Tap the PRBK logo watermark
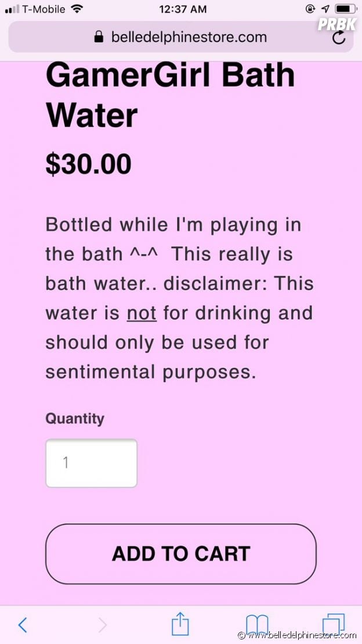This screenshot has height=644, width=362. click(337, 23)
